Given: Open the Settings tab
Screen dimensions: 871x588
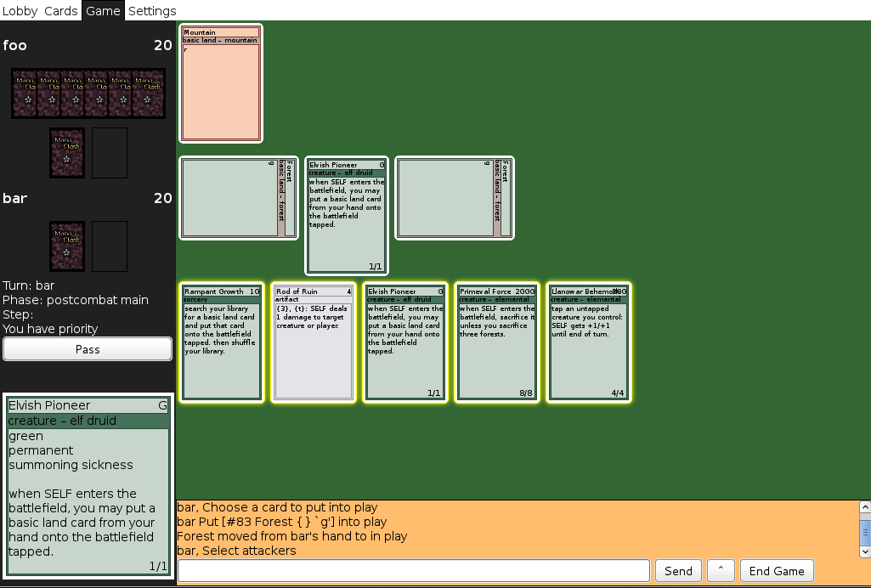Looking at the screenshot, I should (152, 11).
